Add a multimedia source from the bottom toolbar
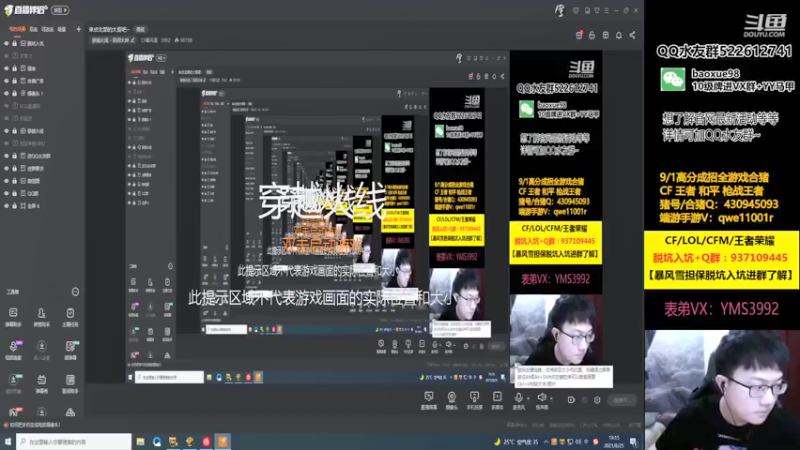This screenshot has height=450, width=800. (x=497, y=400)
